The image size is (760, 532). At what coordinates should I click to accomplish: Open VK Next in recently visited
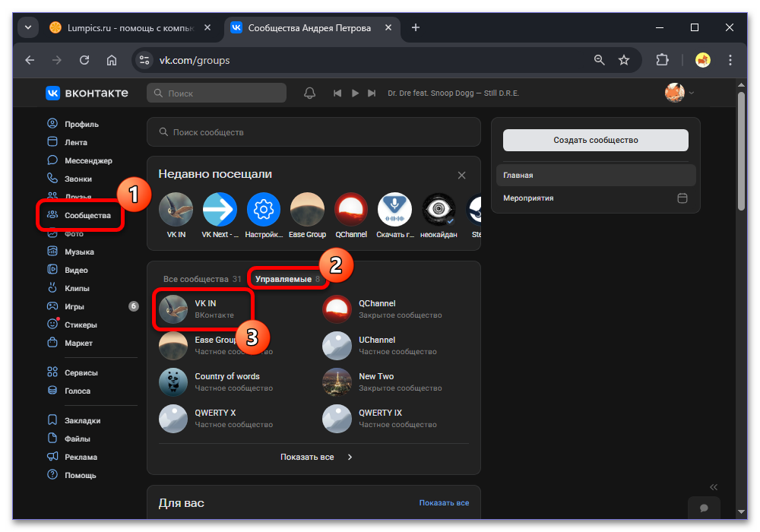(x=220, y=216)
